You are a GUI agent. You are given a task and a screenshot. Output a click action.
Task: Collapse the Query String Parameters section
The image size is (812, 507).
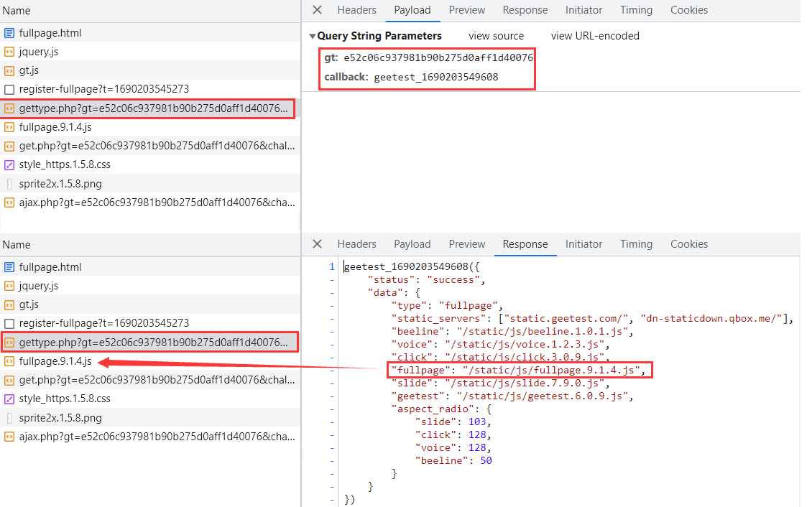point(313,36)
